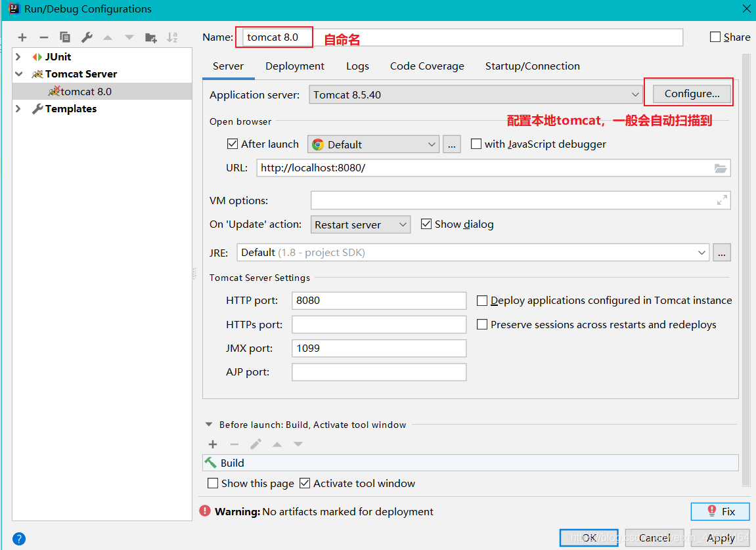Image resolution: width=756 pixels, height=550 pixels.
Task: Toggle the Share checkbox
Action: (715, 37)
